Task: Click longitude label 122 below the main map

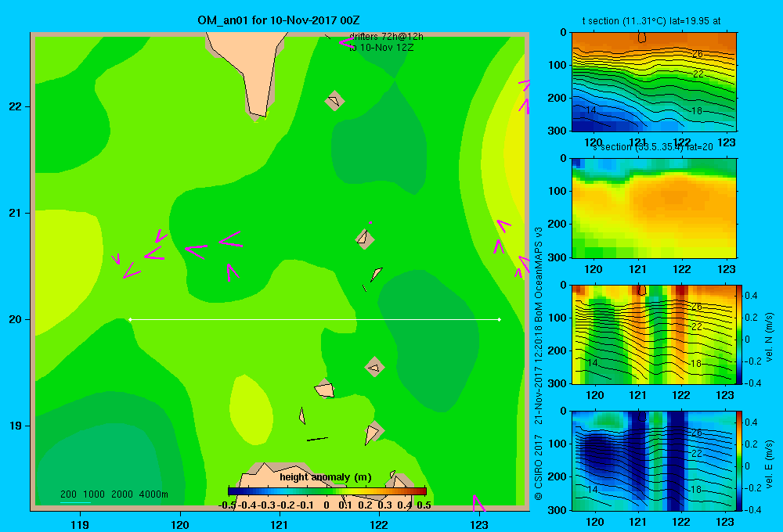Action: pos(379,524)
